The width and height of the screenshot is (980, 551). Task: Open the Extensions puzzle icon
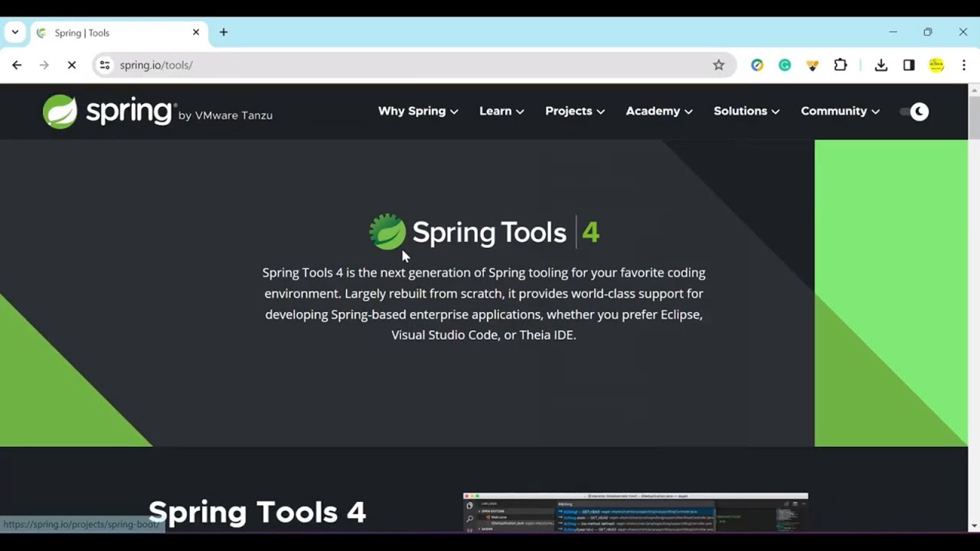pos(840,65)
